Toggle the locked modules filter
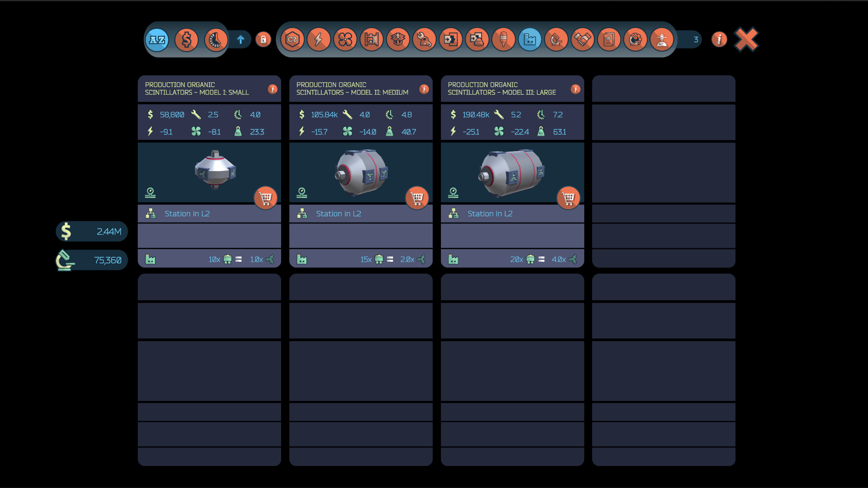Screen dimensions: 868x488 coord(263,40)
